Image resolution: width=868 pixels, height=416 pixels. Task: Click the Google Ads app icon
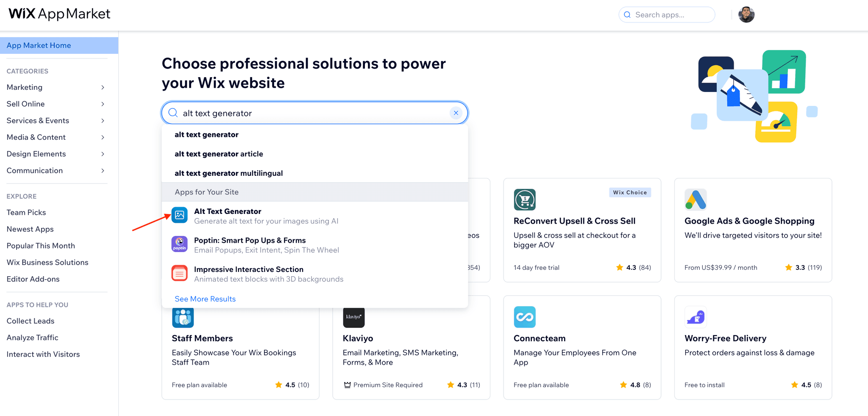(x=695, y=200)
